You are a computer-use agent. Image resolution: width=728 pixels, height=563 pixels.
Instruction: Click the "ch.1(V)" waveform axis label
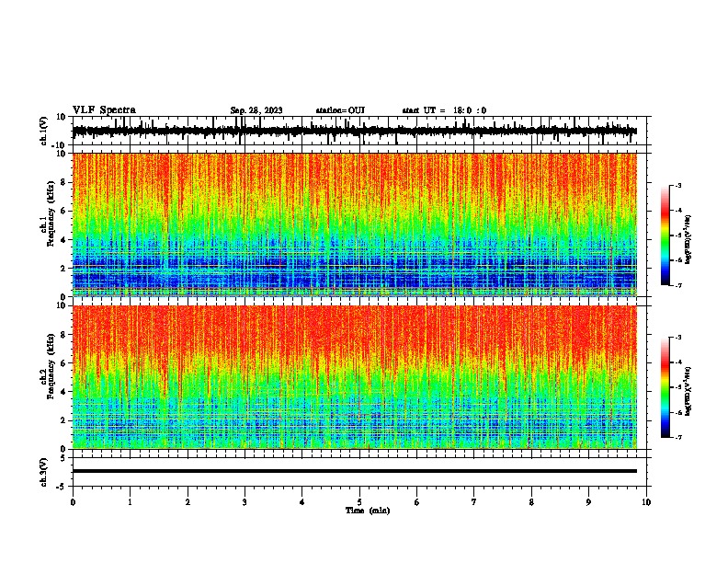pos(43,131)
